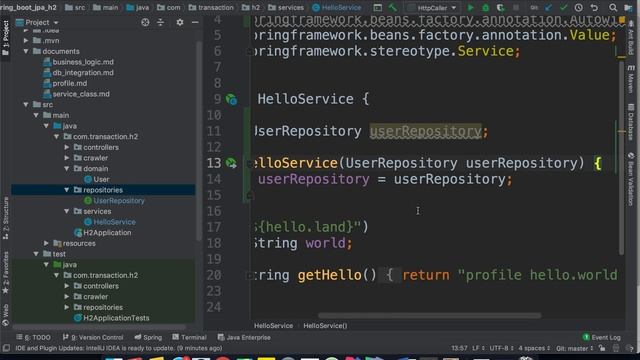Show Git history clock icon
640x360 pixels.
578,7
